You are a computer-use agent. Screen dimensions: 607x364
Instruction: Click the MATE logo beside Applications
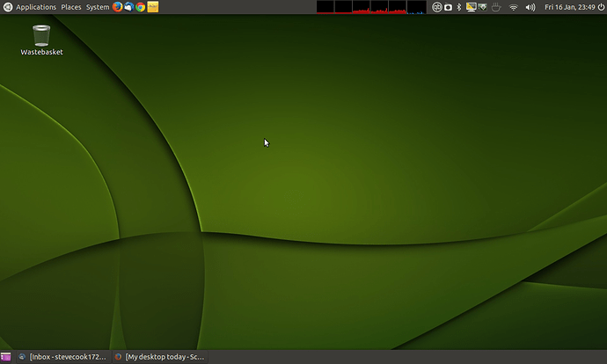7,7
